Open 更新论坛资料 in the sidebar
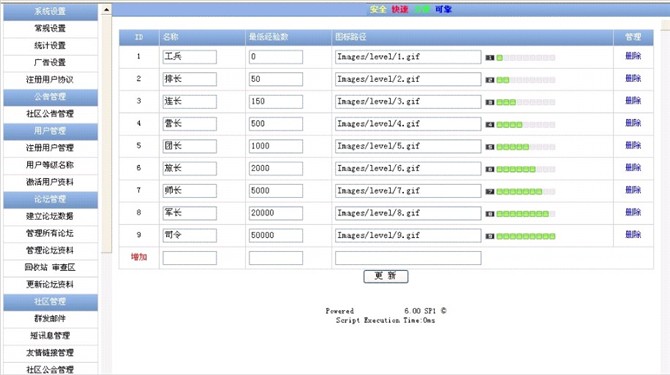Screen dimensions: 670x375 tap(50, 284)
